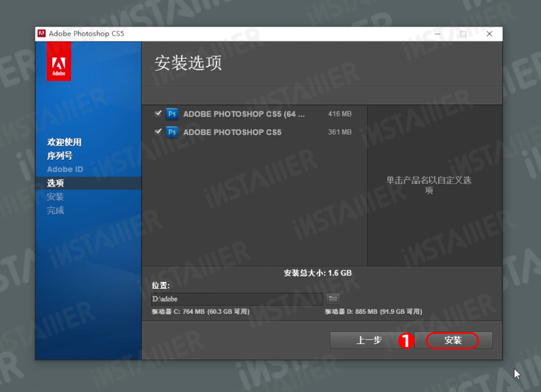Click the 安装总大小: 1.6 GB text
This screenshot has width=541, height=392.
pos(318,273)
